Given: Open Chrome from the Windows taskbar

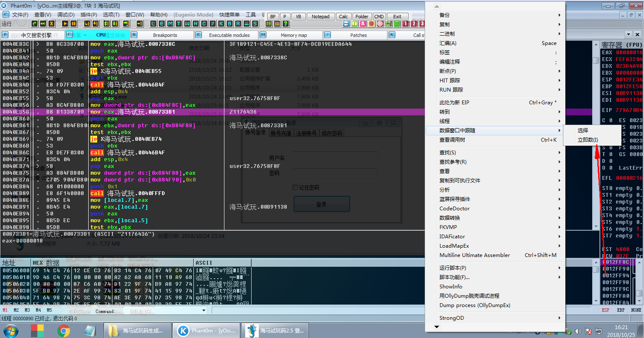Looking at the screenshot, I should 64,330.
